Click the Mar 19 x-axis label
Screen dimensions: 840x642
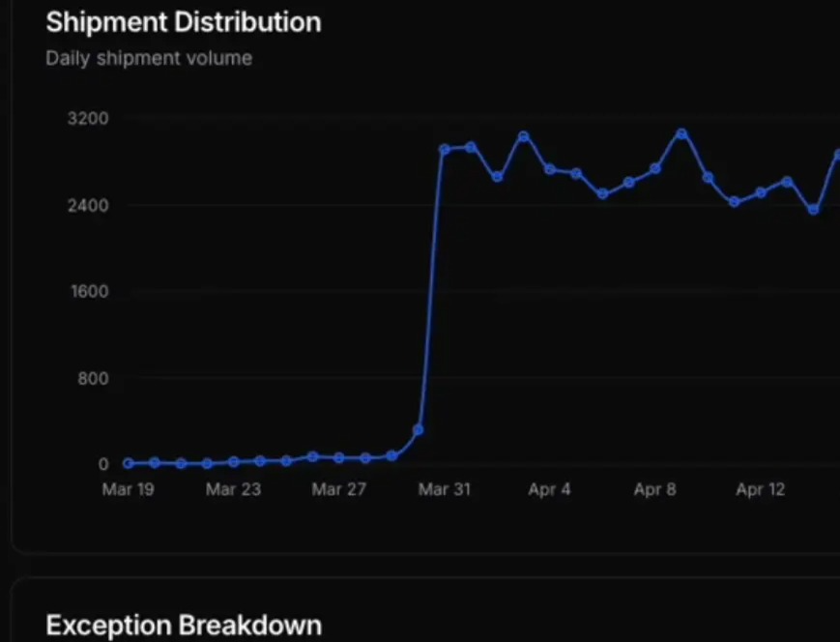(x=128, y=489)
